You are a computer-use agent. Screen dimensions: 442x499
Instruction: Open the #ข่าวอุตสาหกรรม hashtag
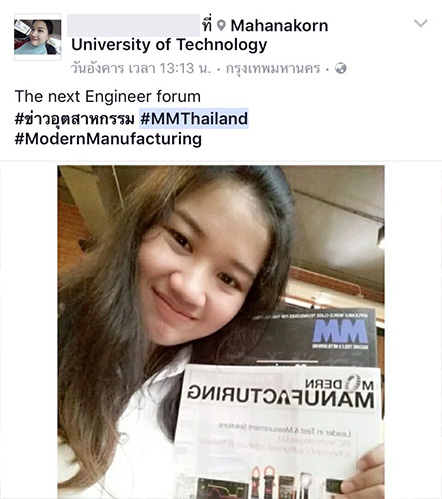click(x=75, y=119)
